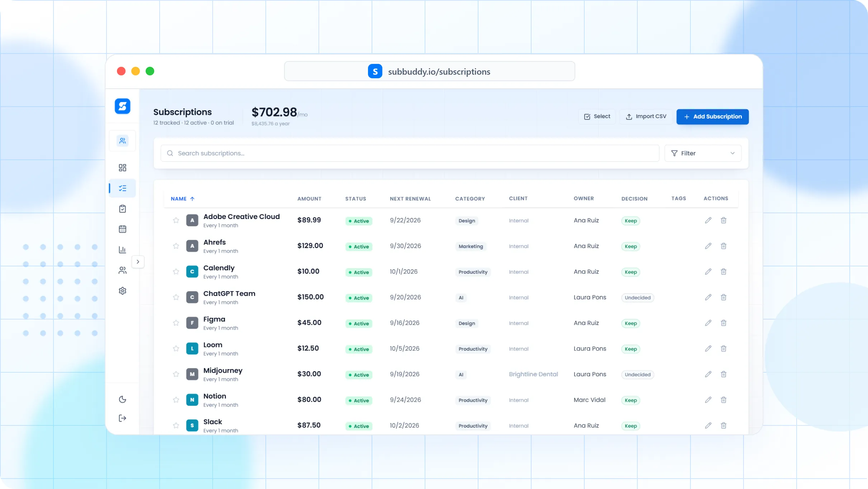Star the ChatGPT Team row
Image resolution: width=868 pixels, height=489 pixels.
click(176, 297)
